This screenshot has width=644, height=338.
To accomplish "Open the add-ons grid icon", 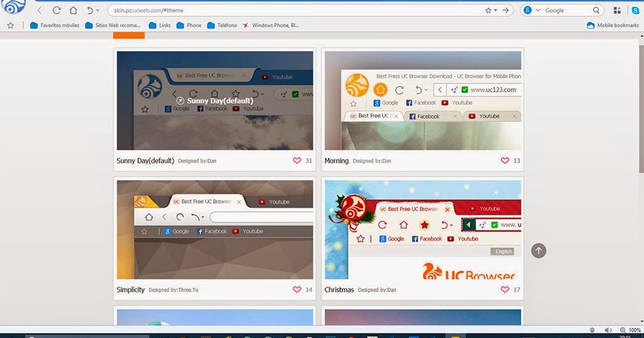I will (x=617, y=10).
